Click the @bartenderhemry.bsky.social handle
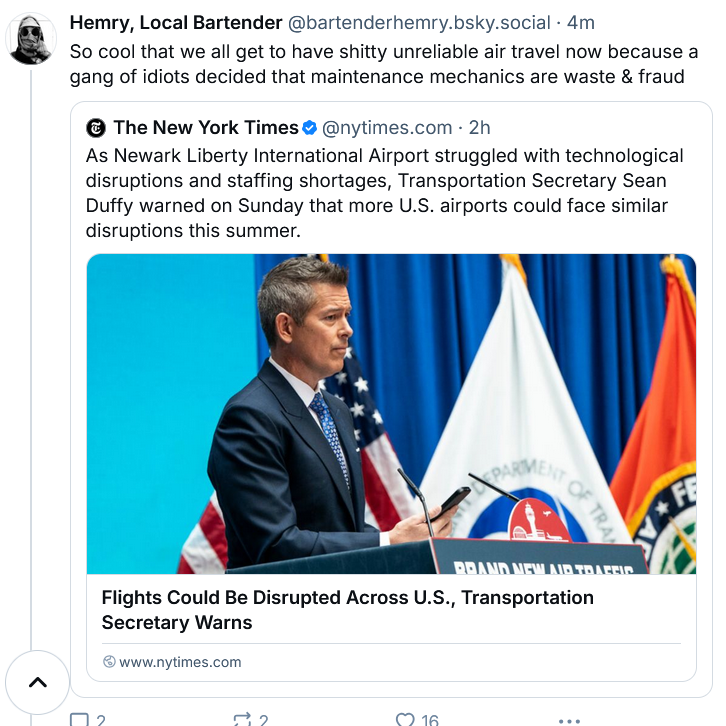The height and width of the screenshot is (726, 726). coord(419,23)
